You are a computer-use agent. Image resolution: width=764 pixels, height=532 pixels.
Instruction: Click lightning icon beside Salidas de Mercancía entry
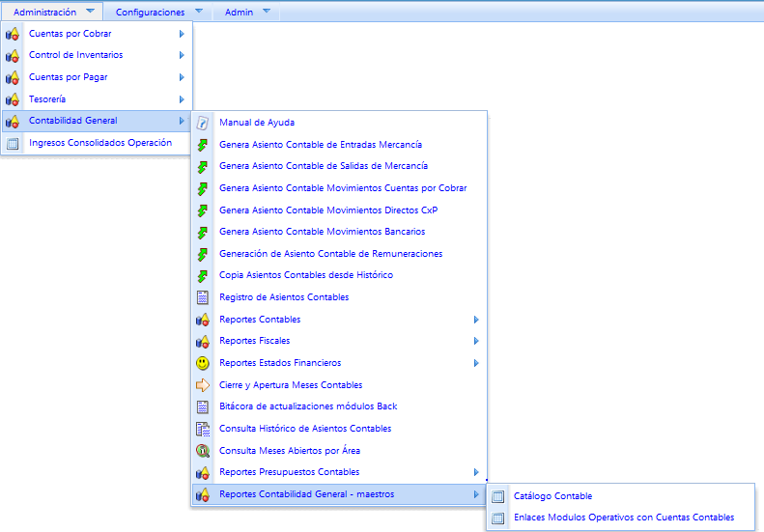click(x=203, y=167)
